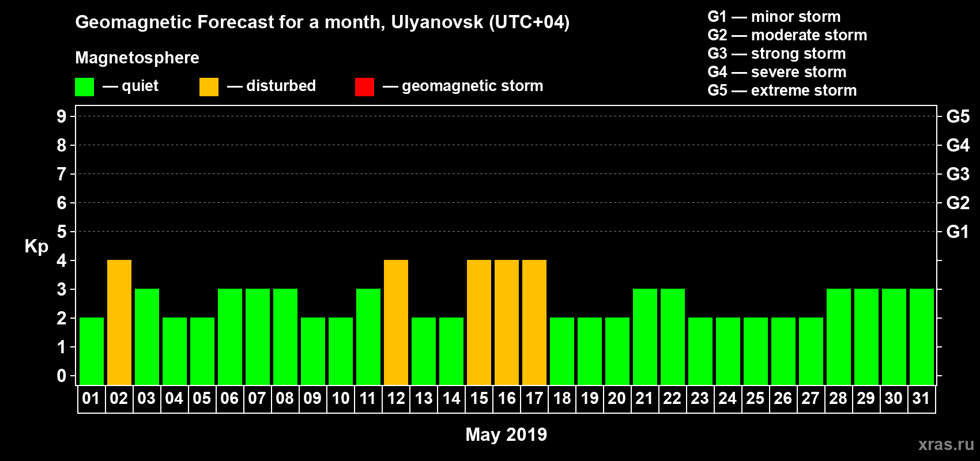
Task: Click the '— geomagnetic storm' legend label
Action: click(x=463, y=86)
